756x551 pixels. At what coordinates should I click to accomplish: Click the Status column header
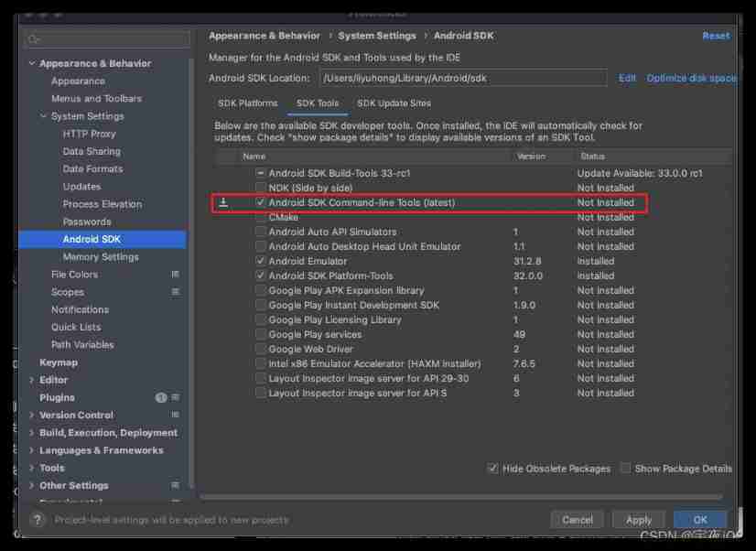pos(592,157)
